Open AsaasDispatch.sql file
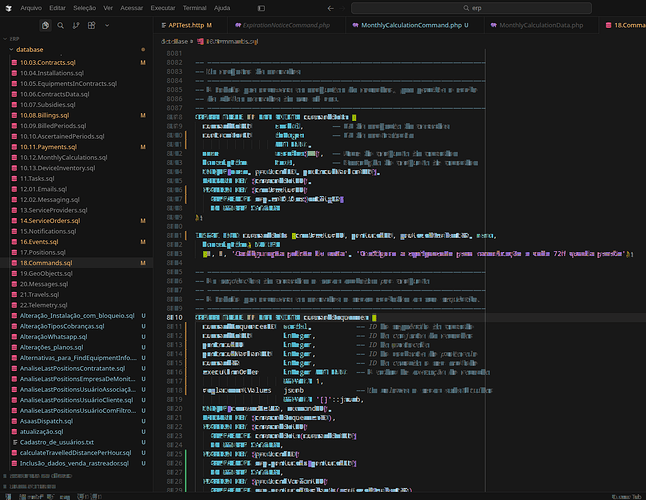The width and height of the screenshot is (646, 500). (x=46, y=421)
